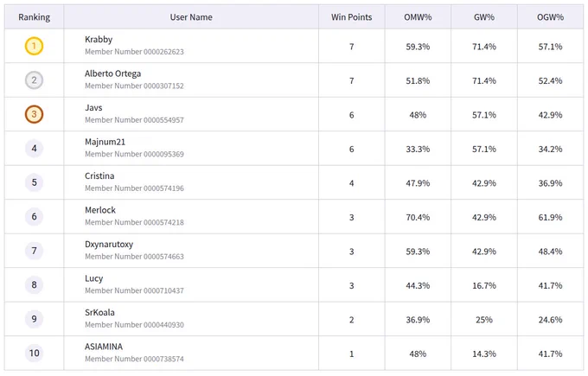Open Alberto Ortega's player name

pyautogui.click(x=113, y=73)
